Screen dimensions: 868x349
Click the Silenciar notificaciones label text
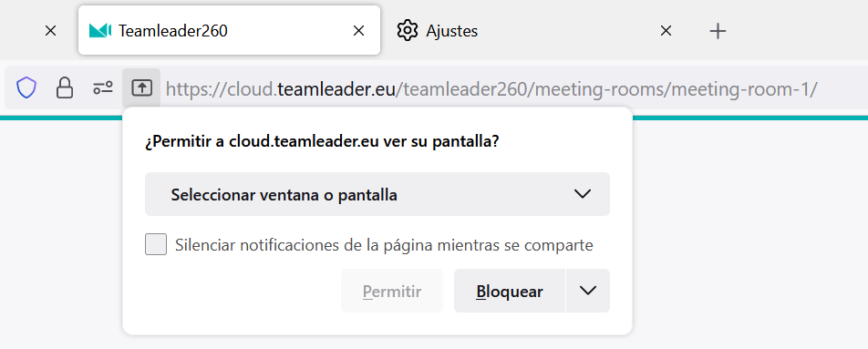point(384,245)
